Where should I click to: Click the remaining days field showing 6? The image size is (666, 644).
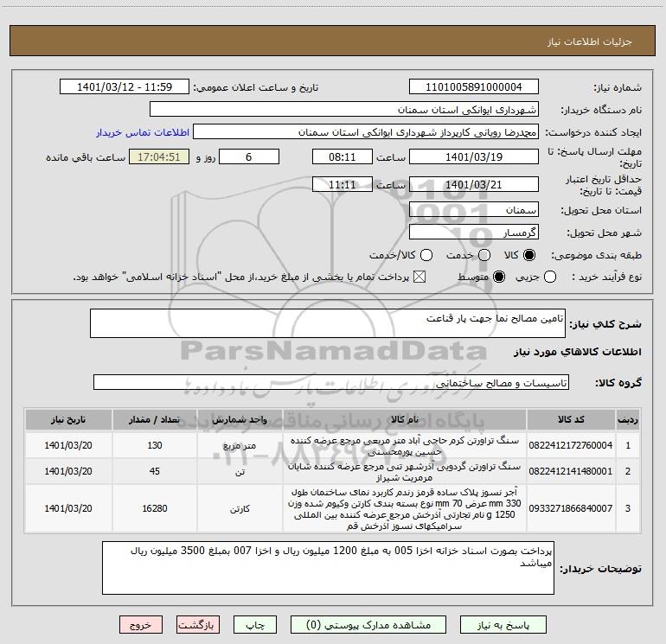point(249,156)
